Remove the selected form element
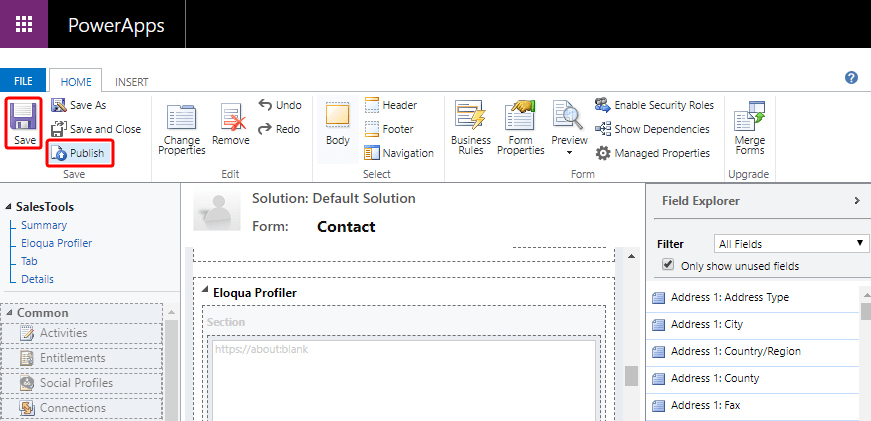The height and width of the screenshot is (421, 871). click(x=231, y=125)
